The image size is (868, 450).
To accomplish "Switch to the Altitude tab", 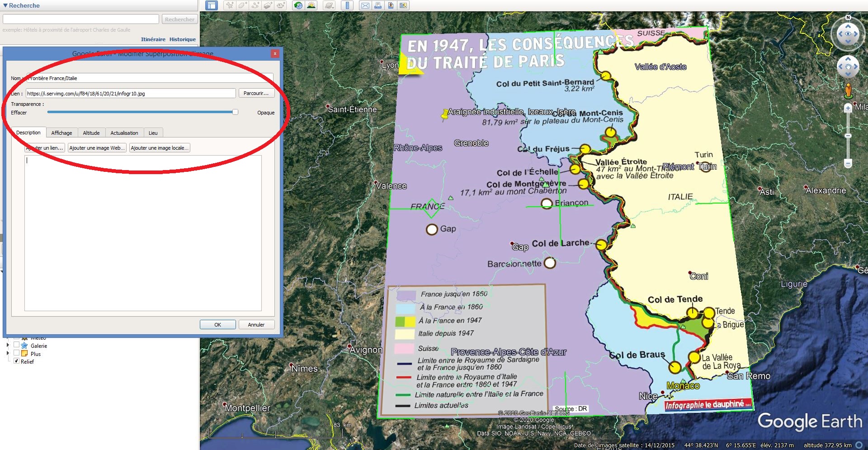I will [x=91, y=133].
